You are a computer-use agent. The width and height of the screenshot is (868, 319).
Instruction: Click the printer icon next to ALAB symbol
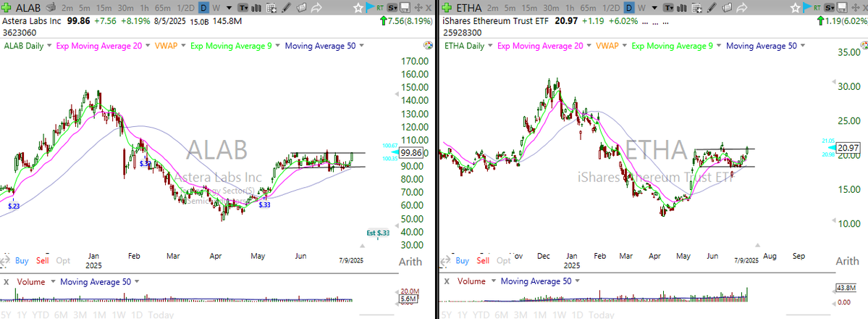pyautogui.click(x=51, y=7)
